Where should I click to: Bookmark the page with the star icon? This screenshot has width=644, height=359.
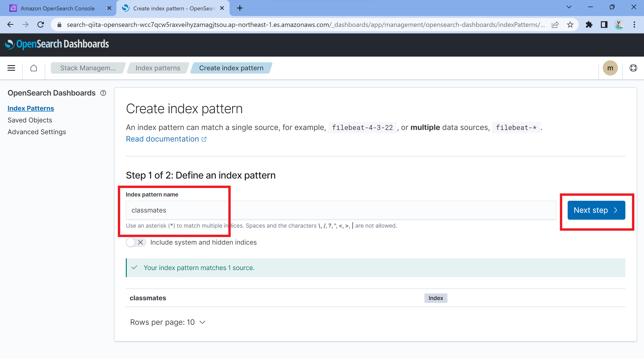[x=570, y=25]
